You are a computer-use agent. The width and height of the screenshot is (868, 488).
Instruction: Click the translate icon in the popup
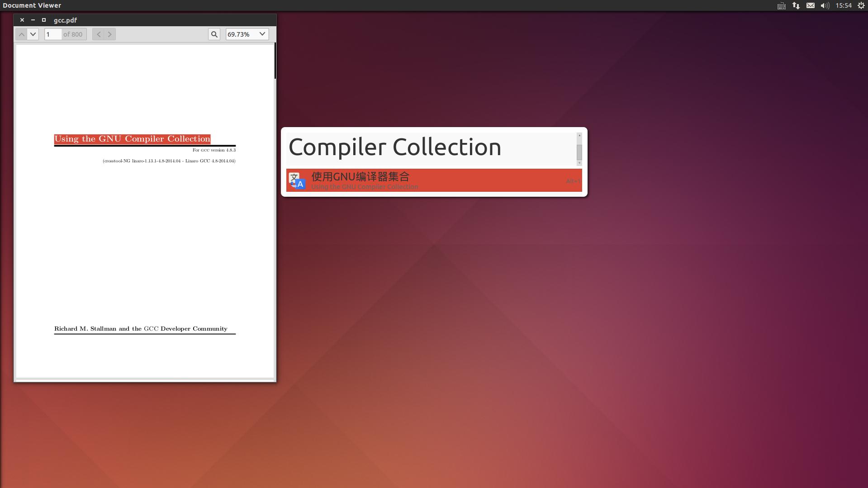click(x=298, y=181)
